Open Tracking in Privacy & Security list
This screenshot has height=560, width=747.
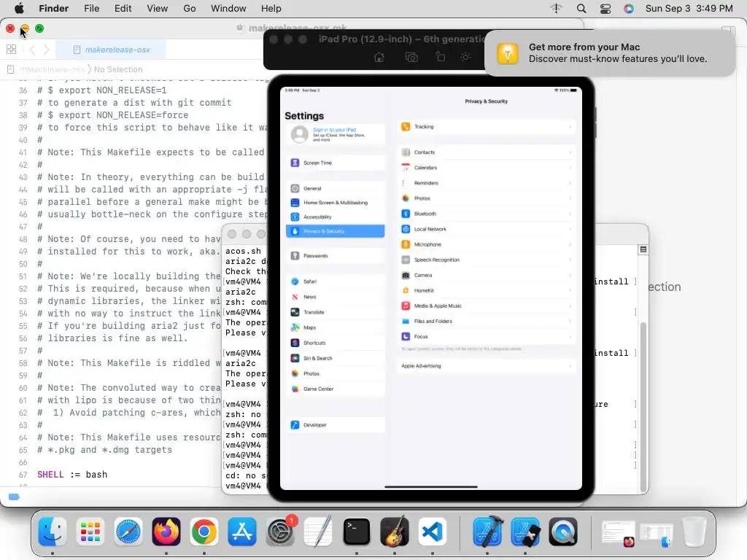tap(487, 127)
